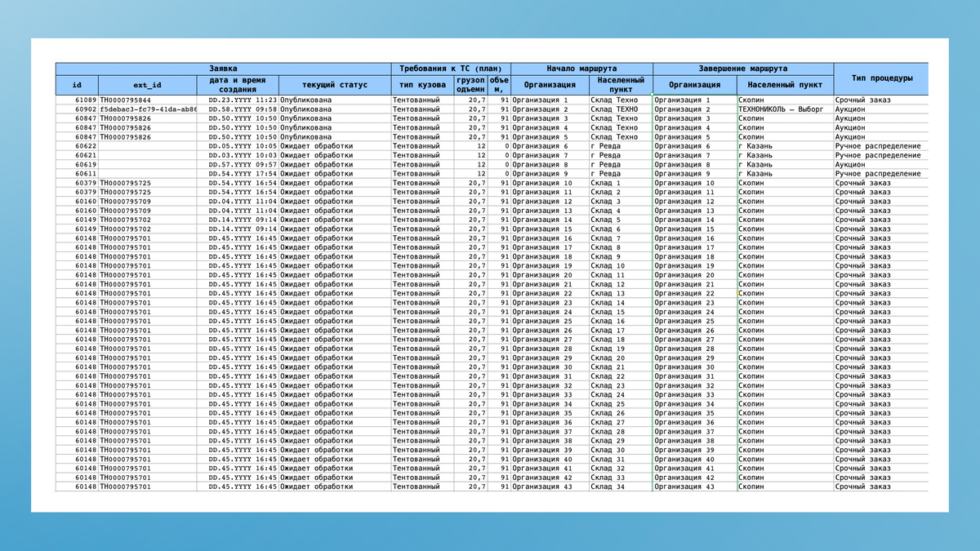The image size is (980, 551).
Task: Select id cell 60619
Action: (77, 164)
